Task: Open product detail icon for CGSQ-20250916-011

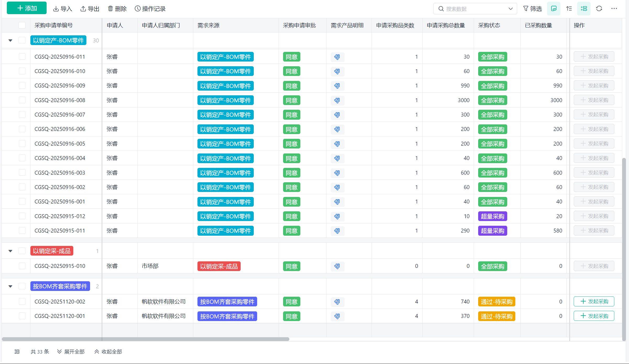Action: coord(337,57)
